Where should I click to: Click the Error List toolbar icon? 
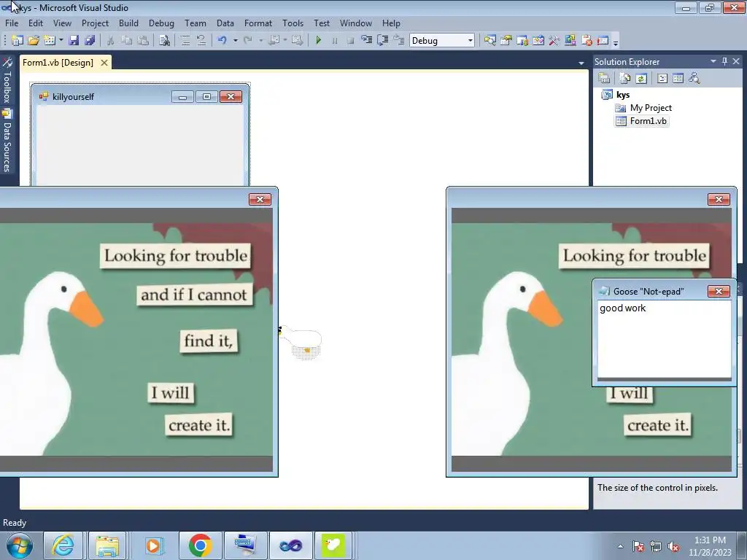pyautogui.click(x=587, y=41)
